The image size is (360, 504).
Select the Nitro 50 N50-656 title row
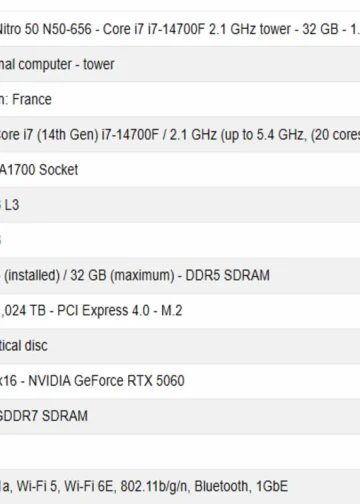180,29
